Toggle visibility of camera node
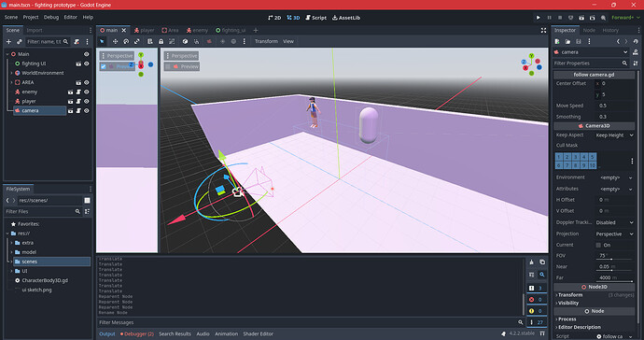The image size is (644, 340). pyautogui.click(x=86, y=110)
